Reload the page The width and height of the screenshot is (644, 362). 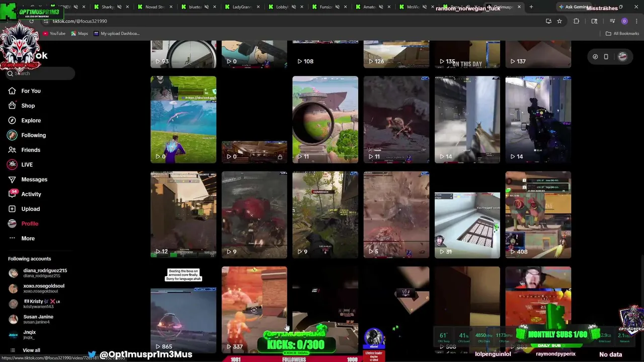31,21
